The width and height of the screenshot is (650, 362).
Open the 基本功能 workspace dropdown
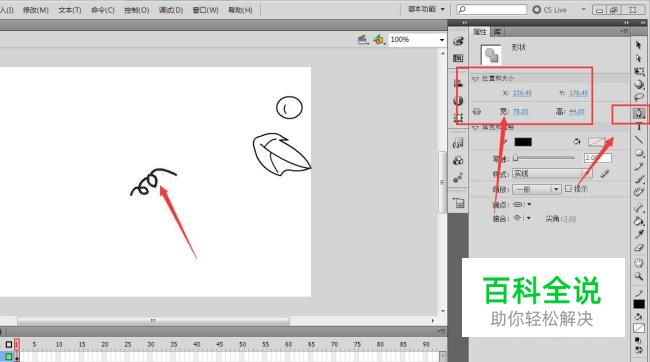tap(426, 9)
